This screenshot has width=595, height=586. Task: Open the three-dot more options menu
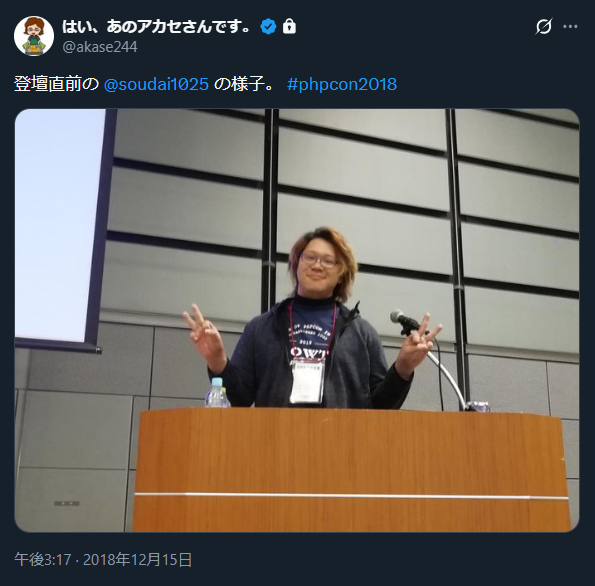point(570,27)
